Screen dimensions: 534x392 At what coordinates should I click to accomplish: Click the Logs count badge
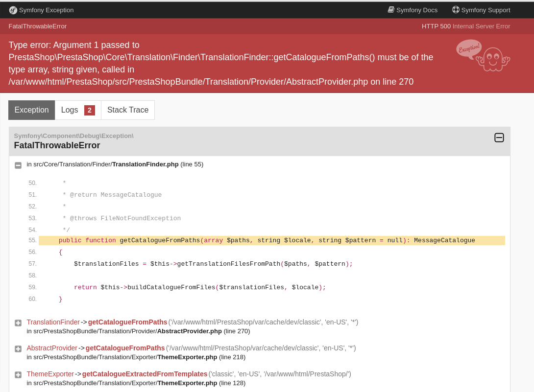pyautogui.click(x=90, y=110)
